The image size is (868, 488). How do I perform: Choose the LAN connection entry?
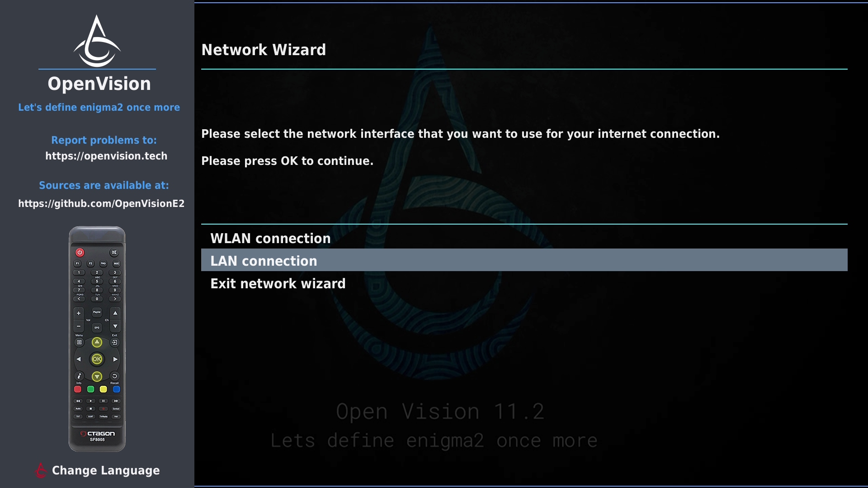coord(524,260)
